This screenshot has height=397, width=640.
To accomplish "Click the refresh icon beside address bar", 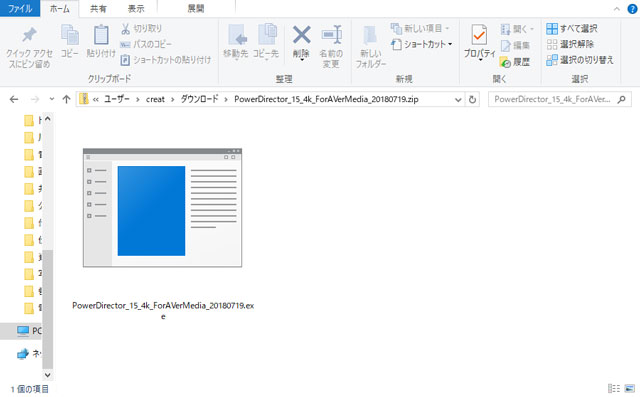I will point(472,99).
